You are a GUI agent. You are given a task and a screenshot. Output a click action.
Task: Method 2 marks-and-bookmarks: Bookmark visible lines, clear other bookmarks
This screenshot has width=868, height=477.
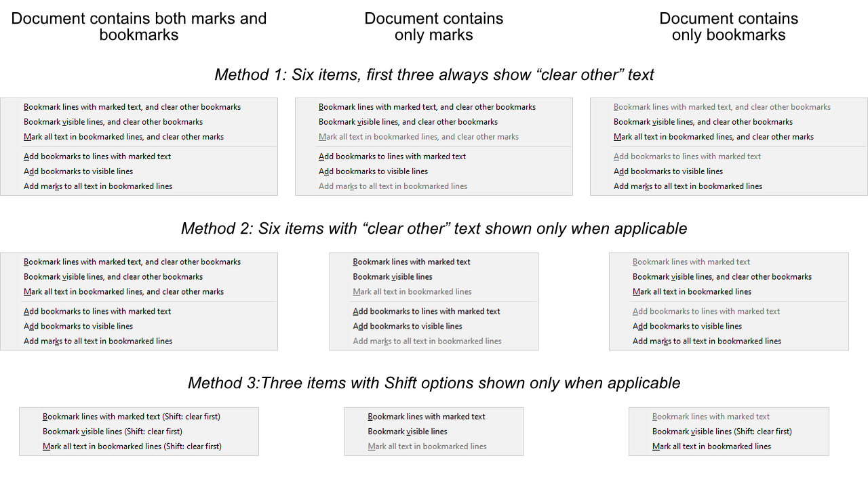click(139, 276)
